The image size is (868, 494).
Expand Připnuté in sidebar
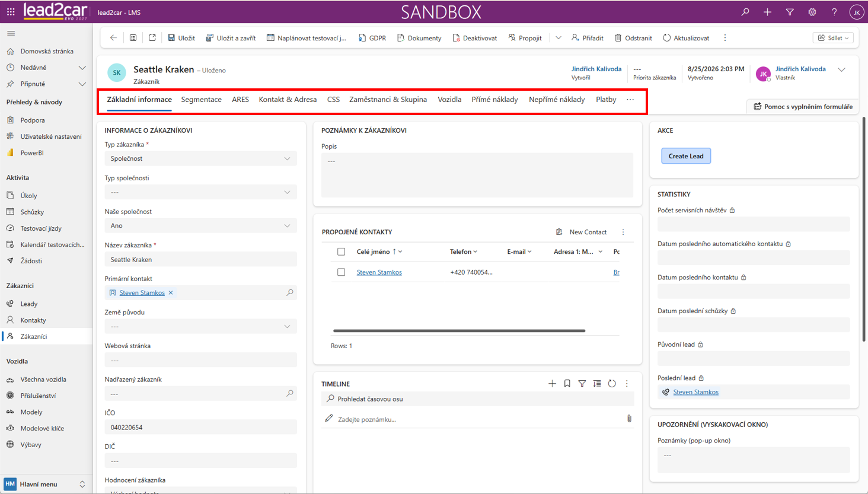coord(82,84)
